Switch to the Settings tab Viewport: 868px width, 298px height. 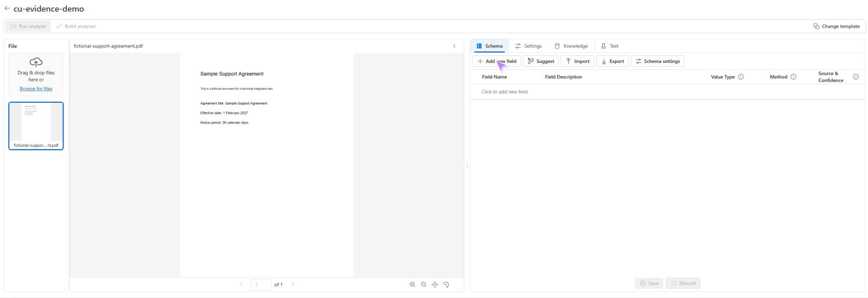[x=528, y=46]
